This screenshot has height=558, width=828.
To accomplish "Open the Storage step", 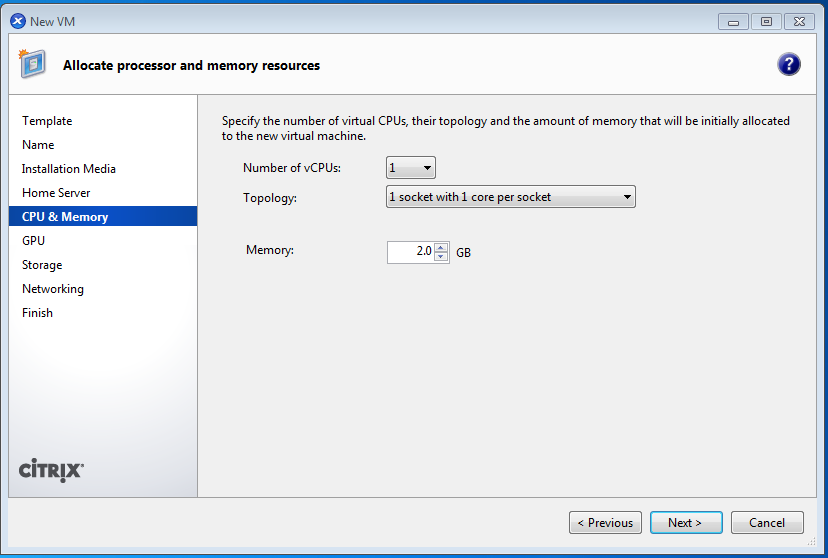I will coord(42,265).
